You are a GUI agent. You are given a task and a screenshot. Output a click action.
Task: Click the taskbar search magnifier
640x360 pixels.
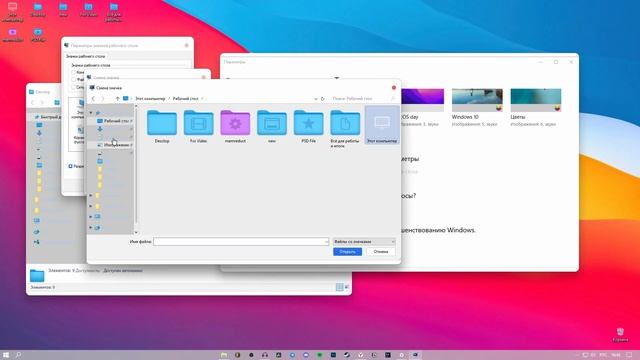click(18, 355)
